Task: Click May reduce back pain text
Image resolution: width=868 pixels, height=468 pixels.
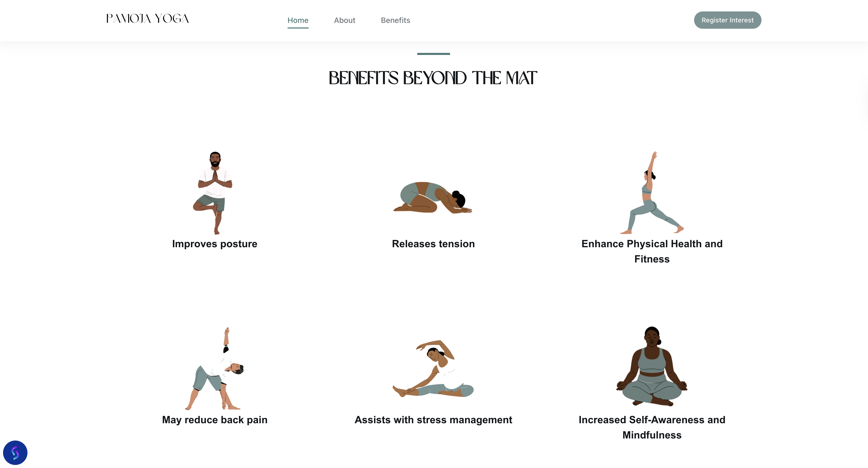Action: (215, 420)
